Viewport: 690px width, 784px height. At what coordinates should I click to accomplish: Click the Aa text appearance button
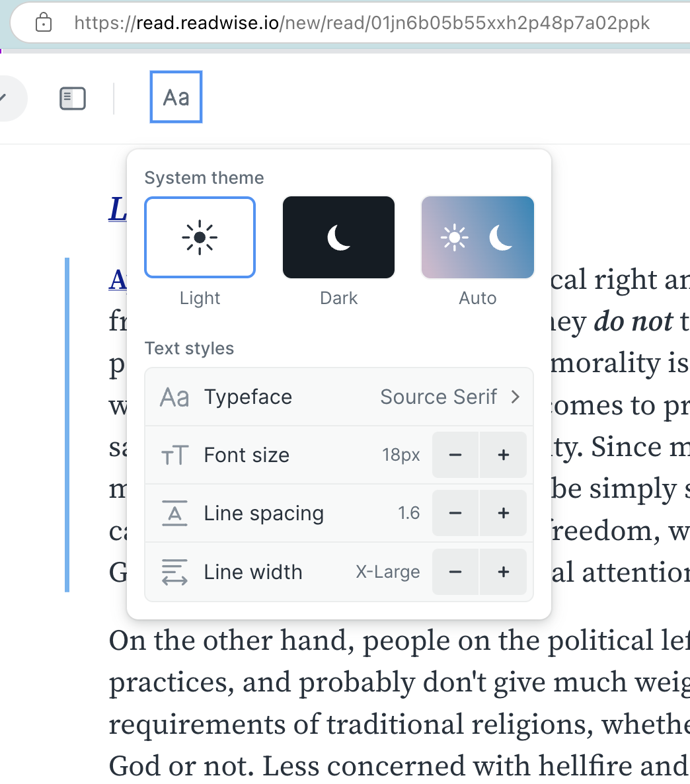coord(176,97)
